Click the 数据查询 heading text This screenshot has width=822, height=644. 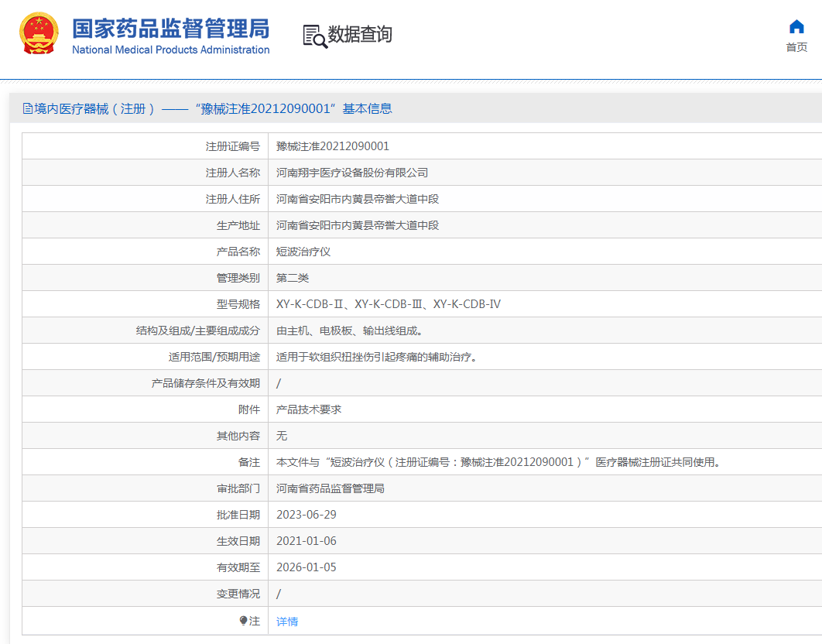(x=360, y=35)
